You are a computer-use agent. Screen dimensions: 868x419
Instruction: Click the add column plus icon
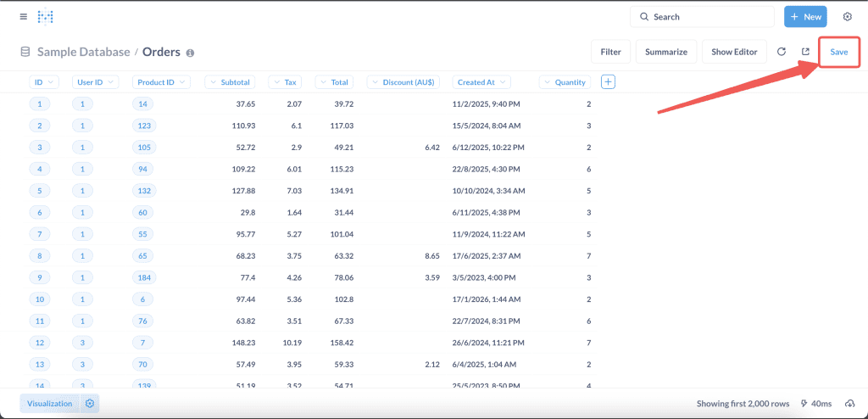608,81
